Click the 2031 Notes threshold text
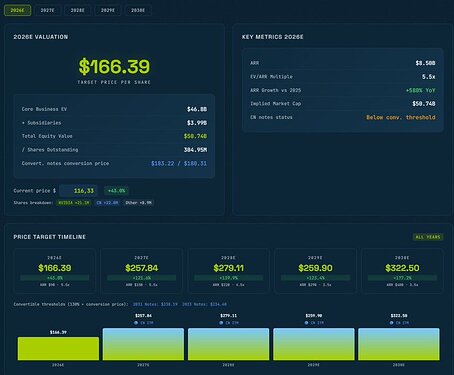The image size is (454, 375). tap(155, 304)
